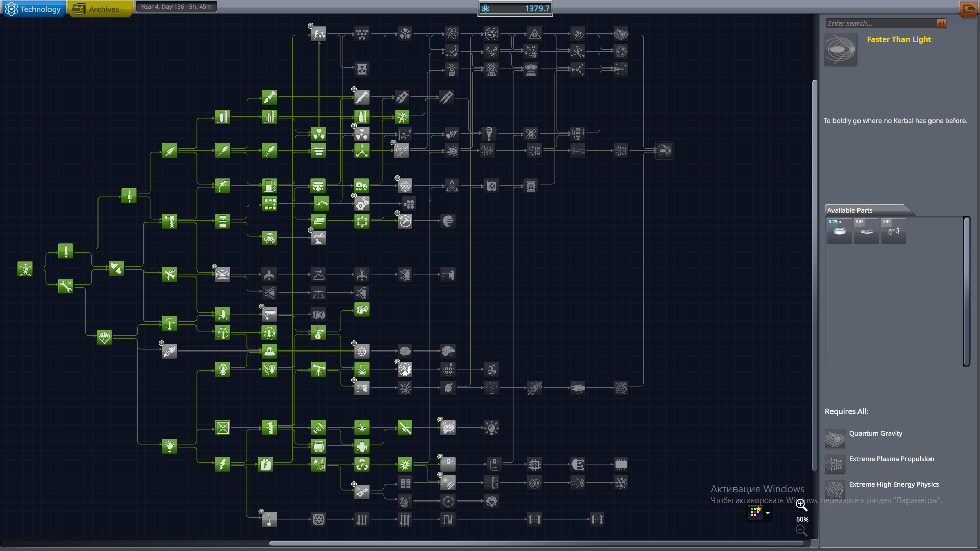Select the gray atom symbol node

coord(452,34)
